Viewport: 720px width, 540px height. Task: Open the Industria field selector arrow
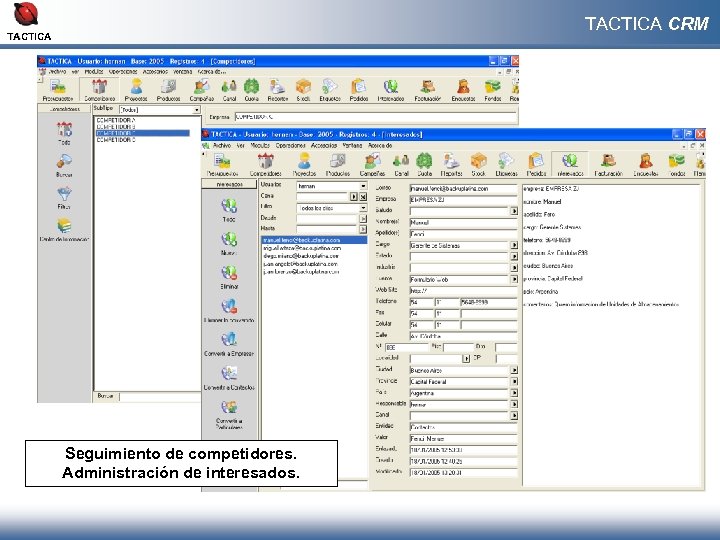(x=514, y=268)
